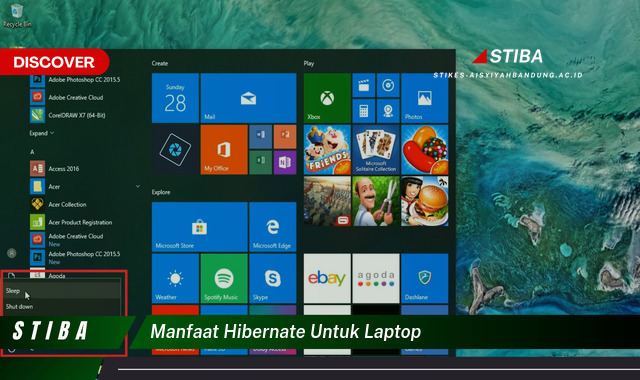Open the Calculator small tile
This screenshot has height=380, width=640.
point(363,111)
